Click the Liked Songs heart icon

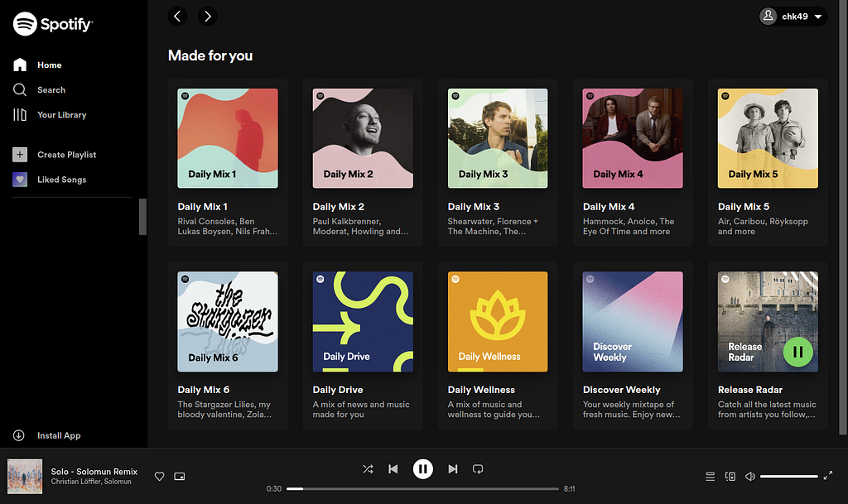coord(20,180)
